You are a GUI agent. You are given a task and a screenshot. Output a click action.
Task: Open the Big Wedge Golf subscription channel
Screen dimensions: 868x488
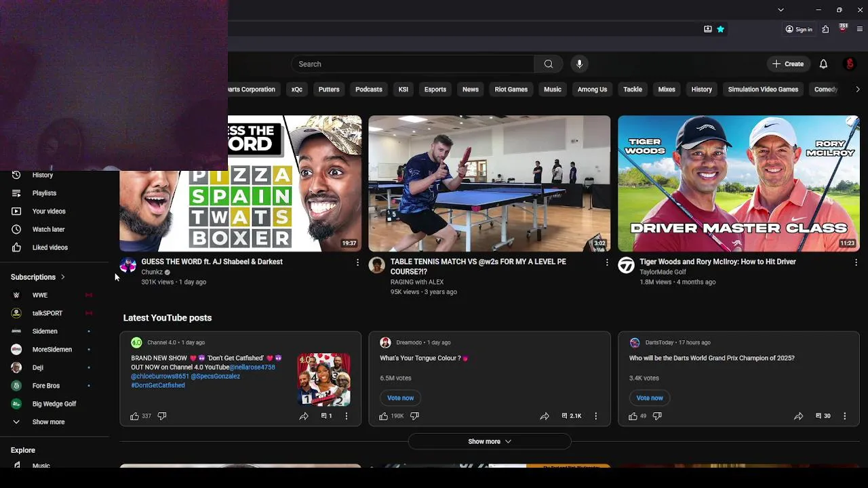(54, 403)
